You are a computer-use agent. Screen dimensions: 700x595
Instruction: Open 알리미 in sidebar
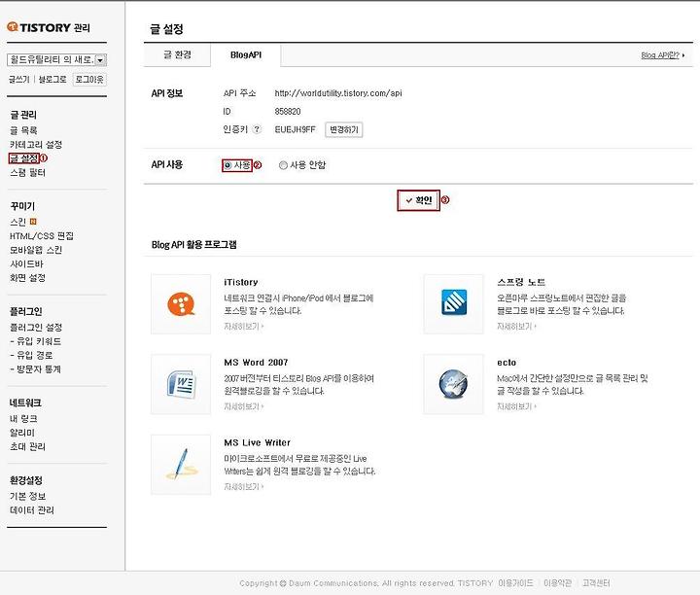[21, 433]
